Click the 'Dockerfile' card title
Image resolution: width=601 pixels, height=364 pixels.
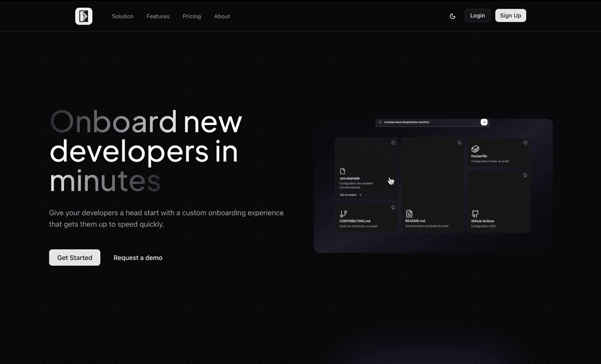pyautogui.click(x=479, y=156)
